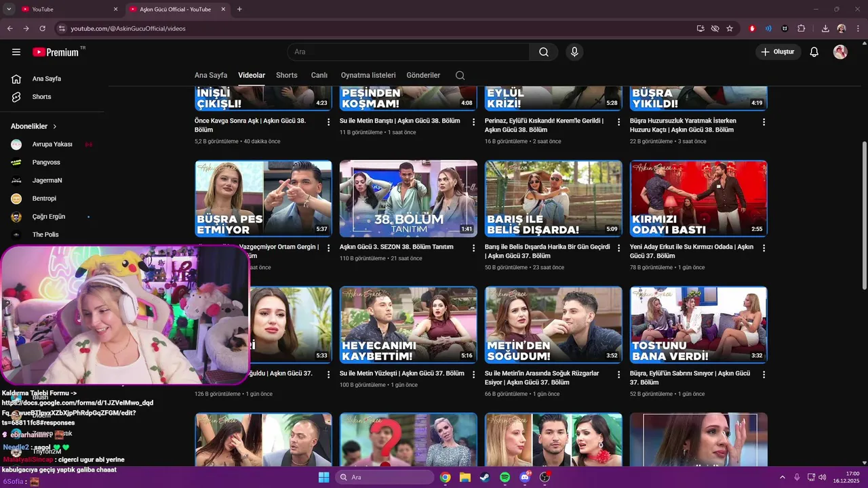This screenshot has height=488, width=868.
Task: Search within the channel using the magnifier
Action: click(x=460, y=75)
